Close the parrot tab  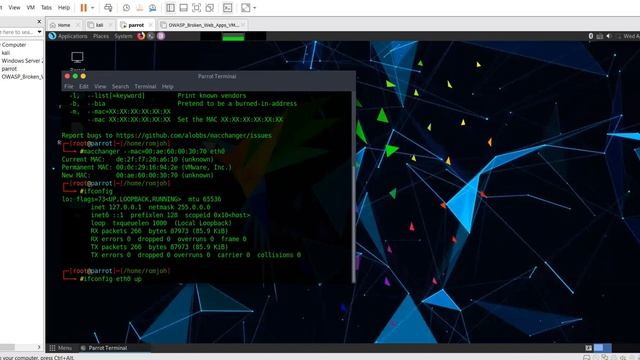coord(151,25)
